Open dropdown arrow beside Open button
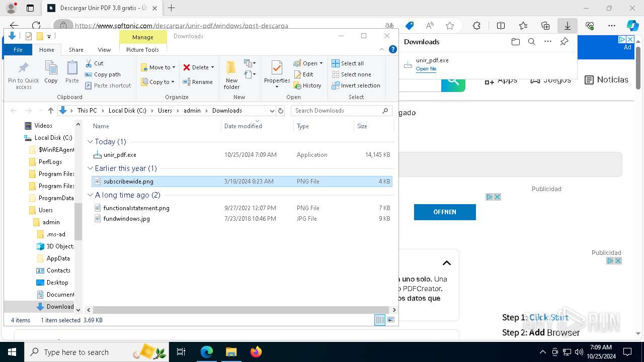 [x=321, y=63]
